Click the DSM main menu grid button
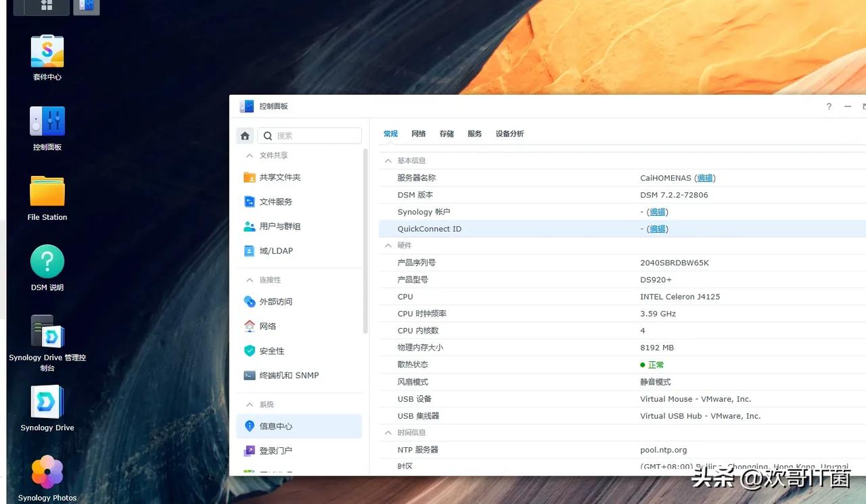 47,5
